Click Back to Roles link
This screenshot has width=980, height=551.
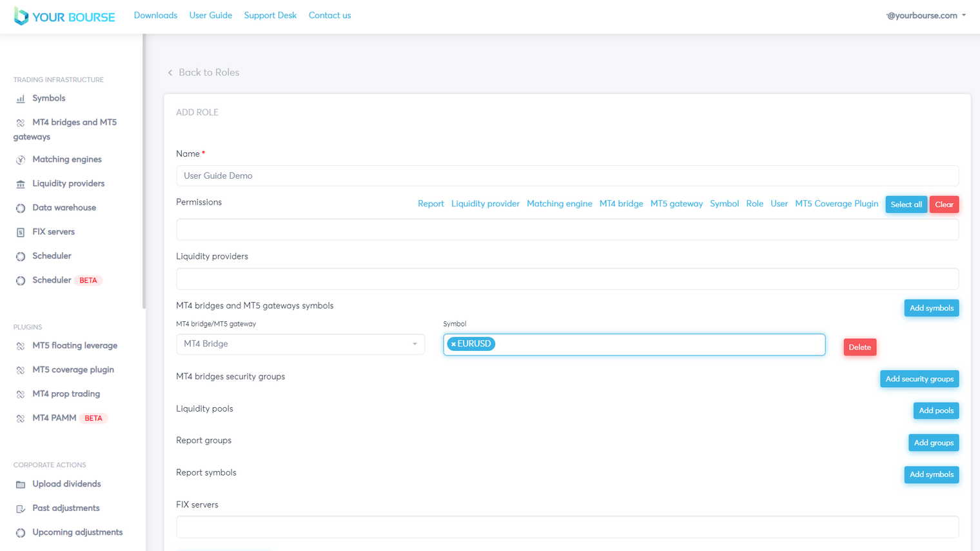[x=209, y=72]
